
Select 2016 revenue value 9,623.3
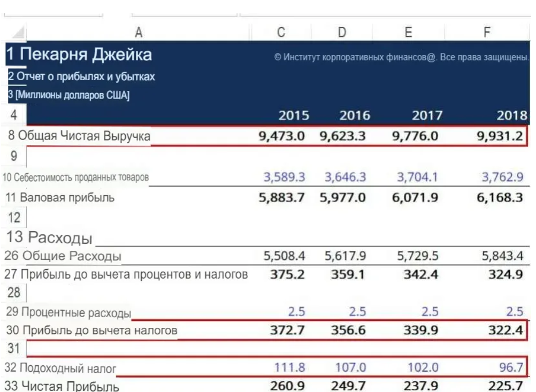tap(342, 136)
